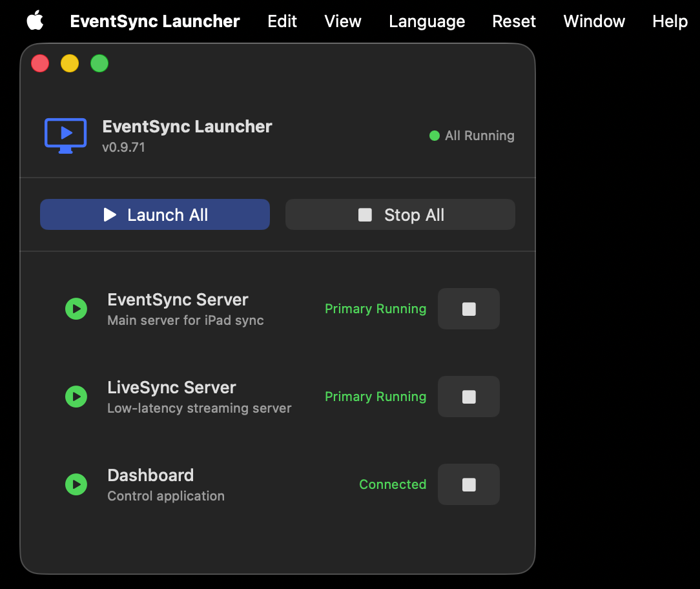700x589 pixels.
Task: Open the Edit menu
Action: (282, 21)
